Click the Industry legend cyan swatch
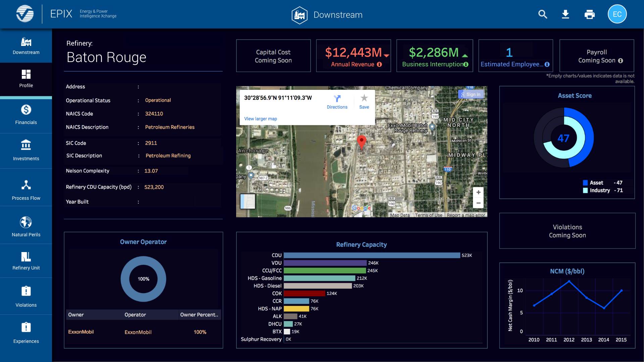The height and width of the screenshot is (362, 644). (x=585, y=190)
